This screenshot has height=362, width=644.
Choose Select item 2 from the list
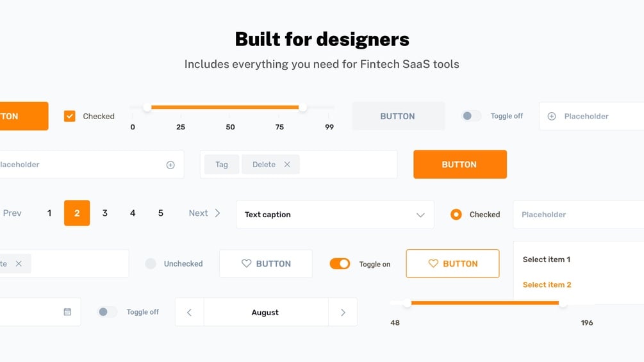point(547,284)
